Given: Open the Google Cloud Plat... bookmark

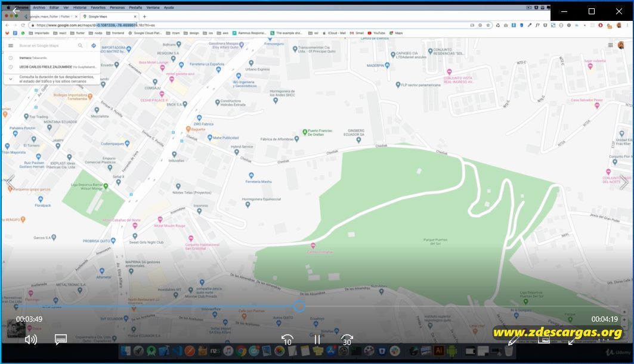Looking at the screenshot, I should [x=145, y=33].
